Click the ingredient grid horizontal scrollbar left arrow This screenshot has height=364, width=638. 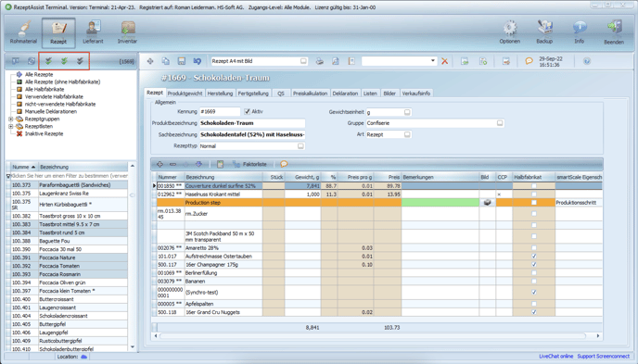pos(156,336)
